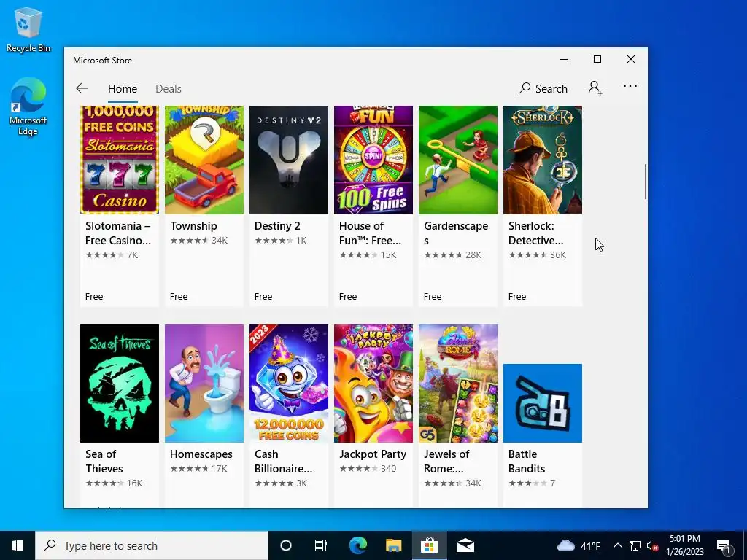Click the Cash Billionaire title text

click(284, 461)
